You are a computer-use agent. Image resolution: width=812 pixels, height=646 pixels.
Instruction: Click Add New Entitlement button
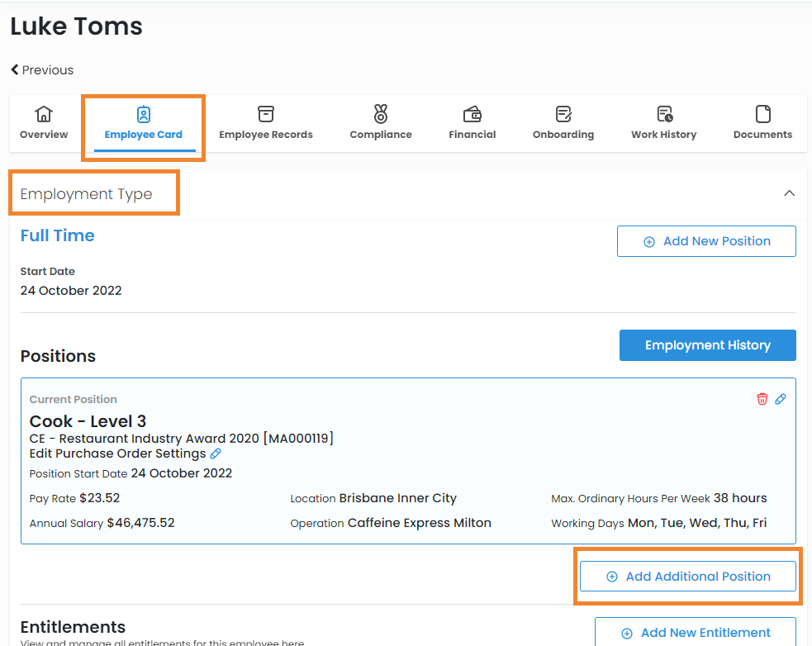tap(695, 633)
